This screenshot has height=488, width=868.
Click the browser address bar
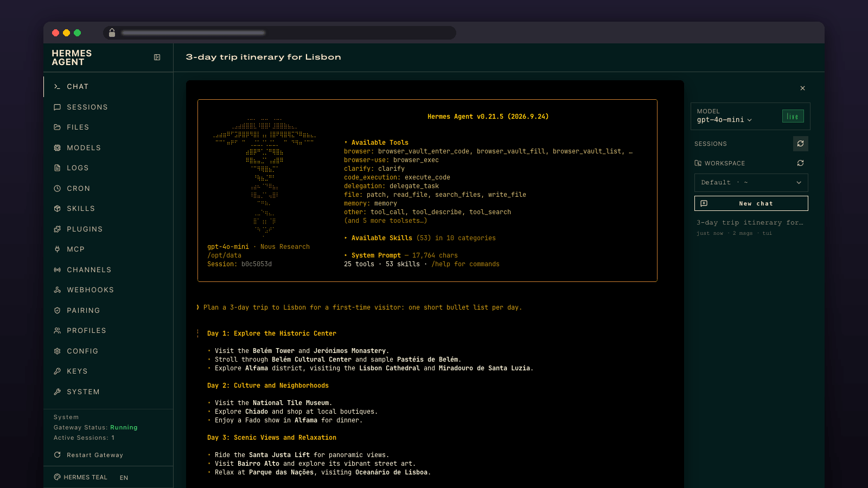coord(279,33)
